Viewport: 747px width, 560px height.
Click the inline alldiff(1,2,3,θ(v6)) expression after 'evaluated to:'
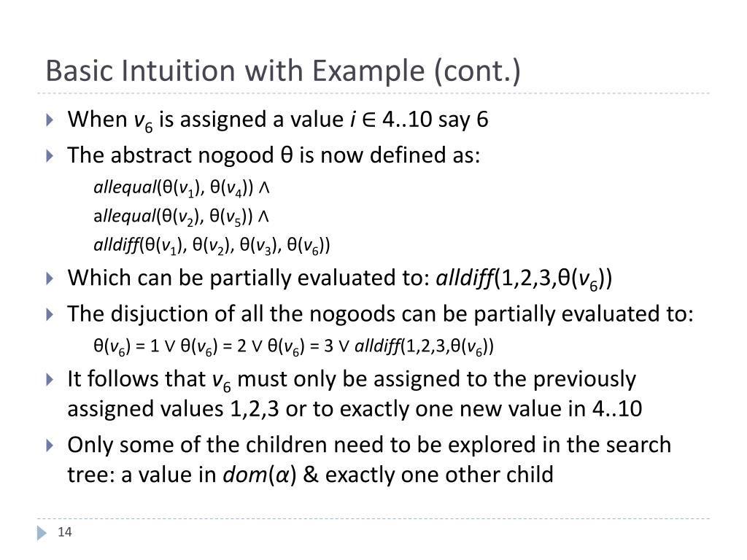tap(524, 279)
